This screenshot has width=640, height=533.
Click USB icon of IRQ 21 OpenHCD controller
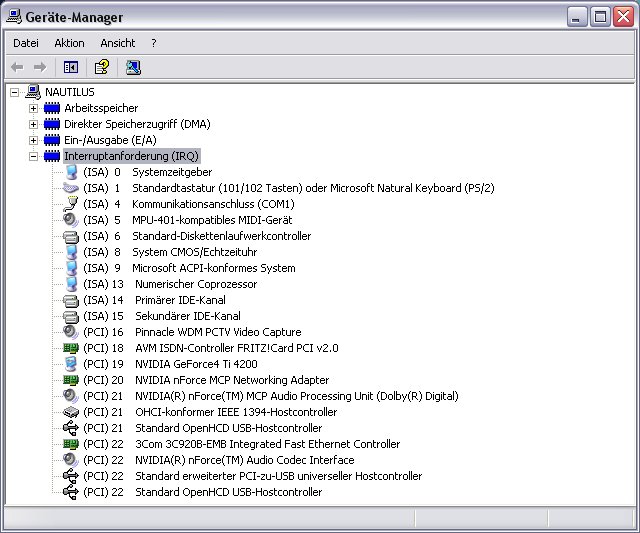pyautogui.click(x=71, y=428)
